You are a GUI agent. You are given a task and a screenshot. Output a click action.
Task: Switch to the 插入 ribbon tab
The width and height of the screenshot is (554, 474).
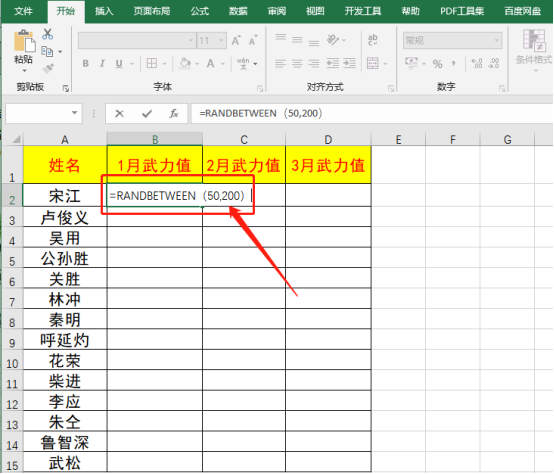pyautogui.click(x=104, y=11)
